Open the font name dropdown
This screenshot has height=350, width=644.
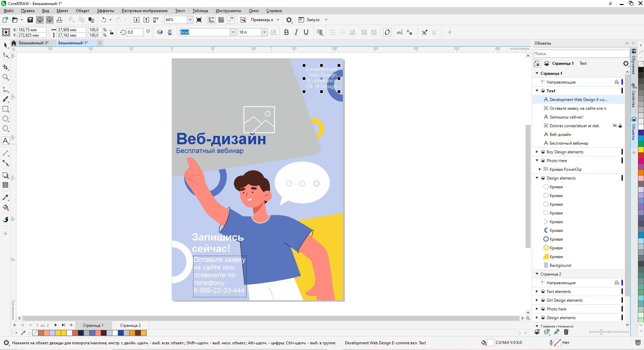(233, 32)
